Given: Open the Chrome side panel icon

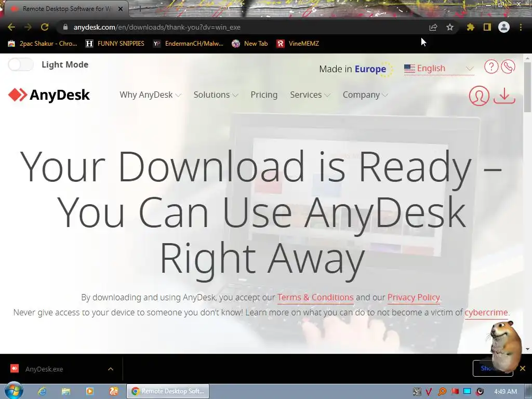Looking at the screenshot, I should coord(487,27).
